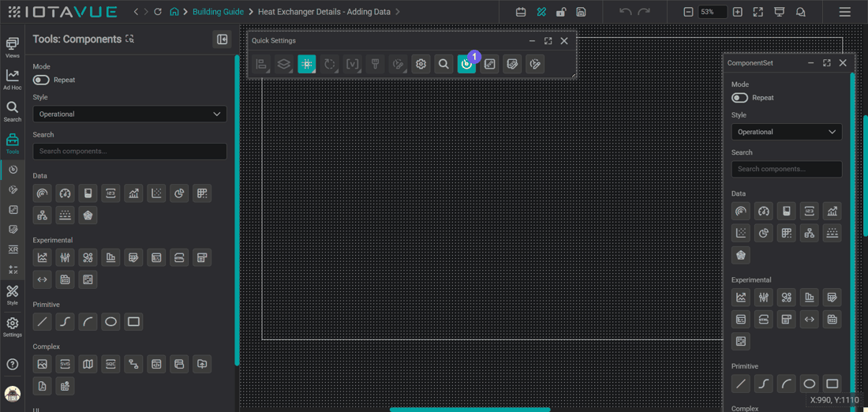The width and height of the screenshot is (868, 412).
Task: Click the user avatar in the sidebar
Action: [x=12, y=394]
